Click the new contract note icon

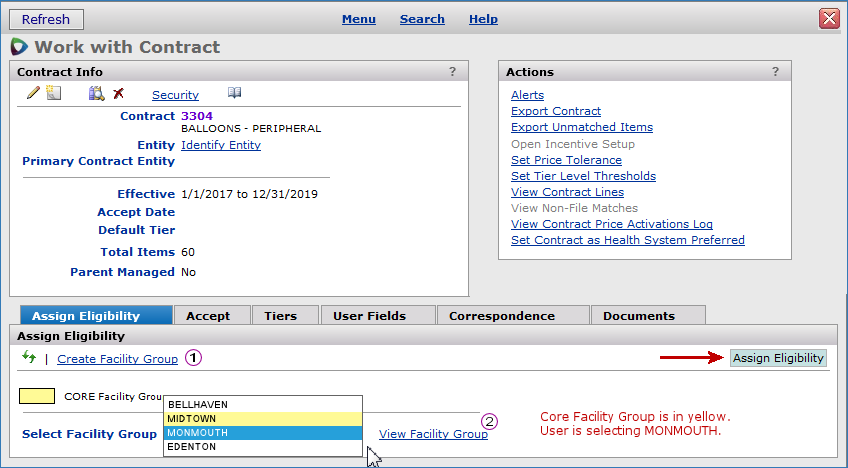tap(54, 94)
